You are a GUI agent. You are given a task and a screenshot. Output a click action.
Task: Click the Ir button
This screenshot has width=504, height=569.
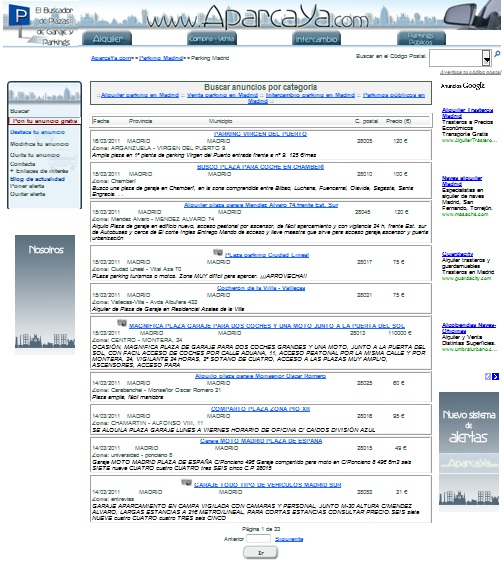pyautogui.click(x=261, y=553)
